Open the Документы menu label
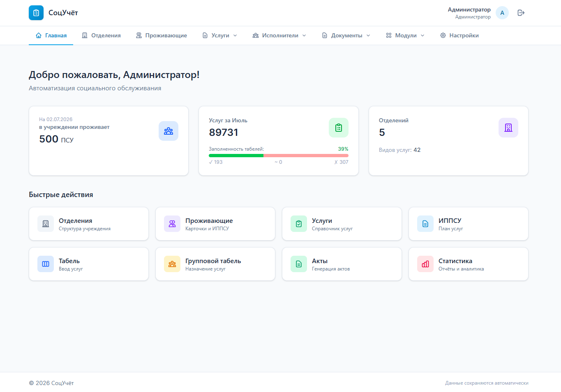This screenshot has height=392, width=561. click(347, 35)
